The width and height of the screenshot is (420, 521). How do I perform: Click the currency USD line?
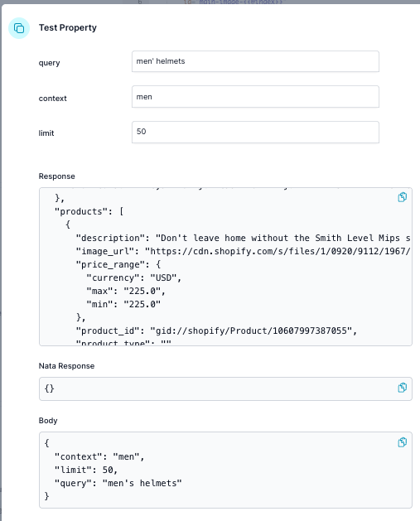pos(134,277)
